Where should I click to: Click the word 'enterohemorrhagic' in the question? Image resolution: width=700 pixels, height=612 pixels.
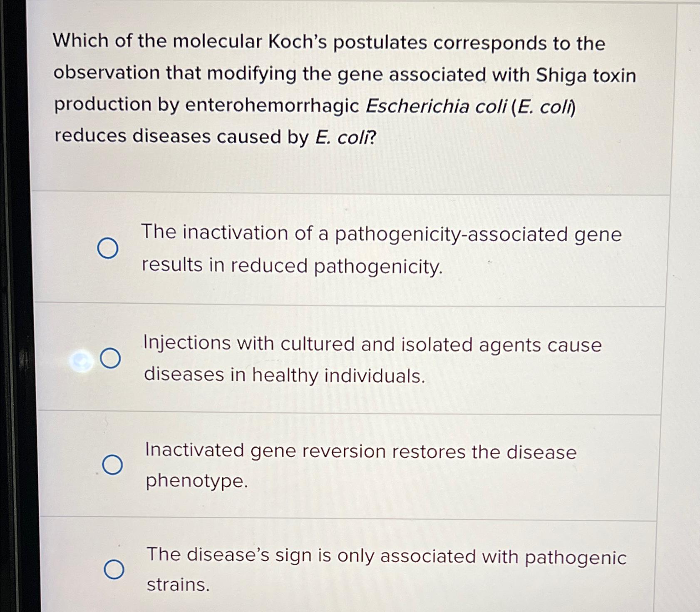(272, 106)
